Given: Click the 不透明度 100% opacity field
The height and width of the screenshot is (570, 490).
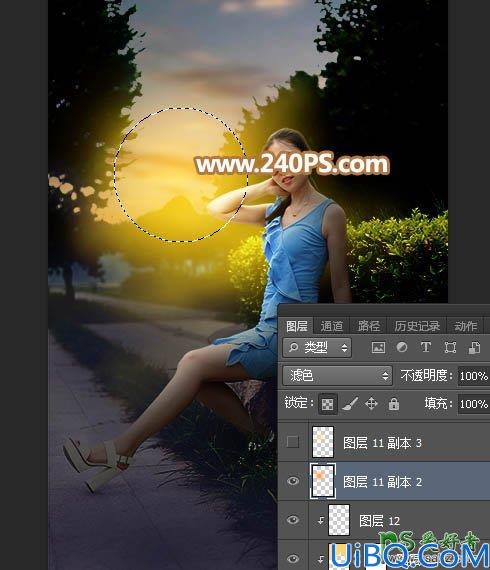Looking at the screenshot, I should click(x=474, y=376).
